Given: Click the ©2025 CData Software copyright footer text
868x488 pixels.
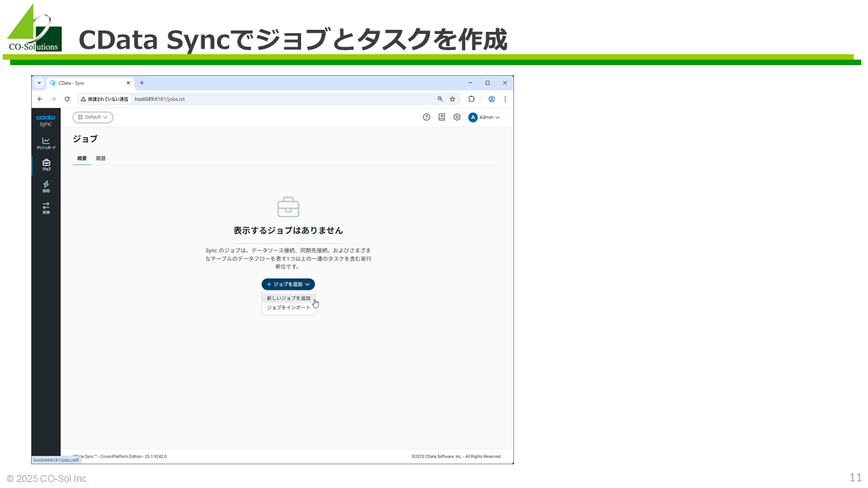Looking at the screenshot, I should (456, 457).
